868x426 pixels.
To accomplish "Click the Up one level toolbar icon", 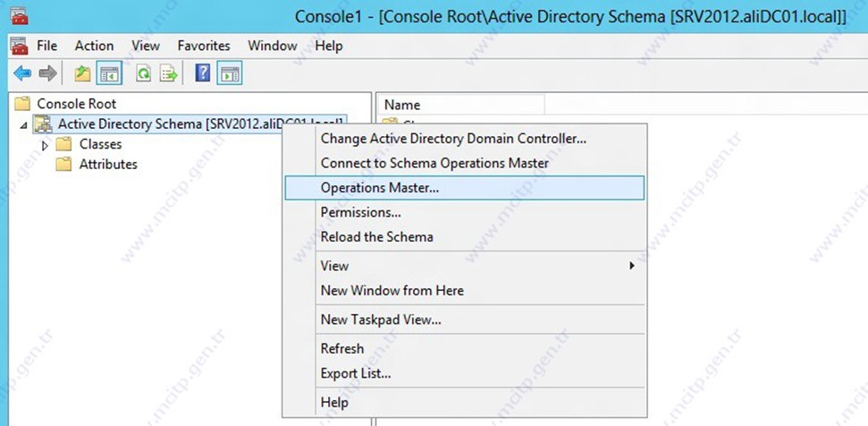I will click(x=82, y=73).
